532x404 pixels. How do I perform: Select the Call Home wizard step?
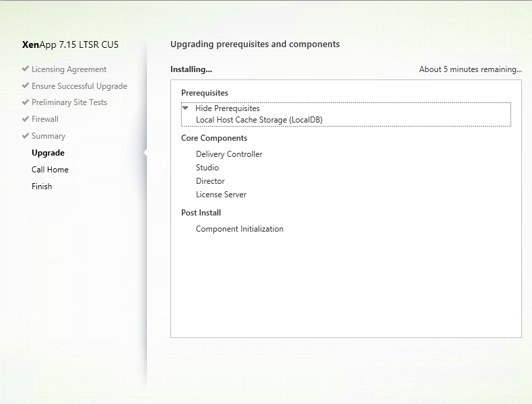click(50, 170)
